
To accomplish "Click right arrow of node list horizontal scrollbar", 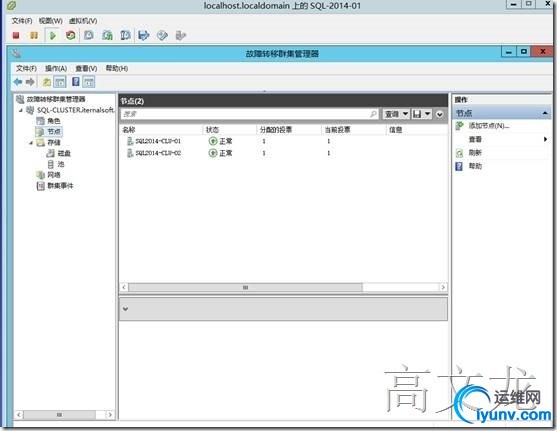I will coord(443,287).
